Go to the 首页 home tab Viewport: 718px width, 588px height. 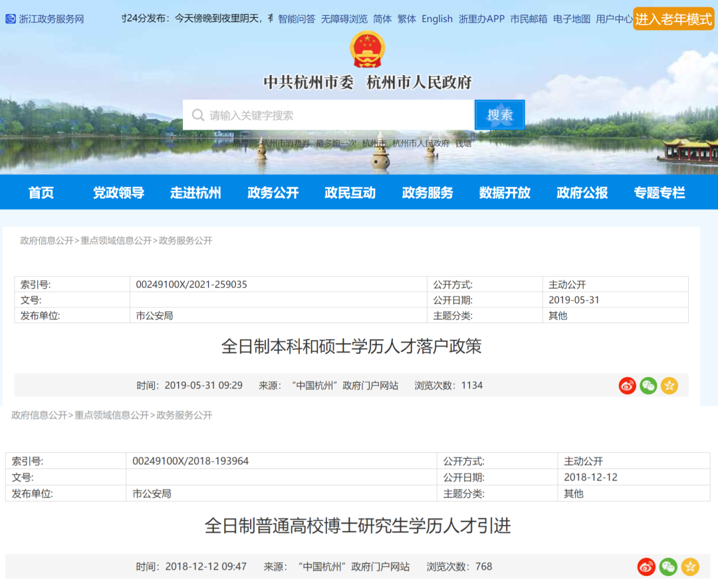(41, 193)
